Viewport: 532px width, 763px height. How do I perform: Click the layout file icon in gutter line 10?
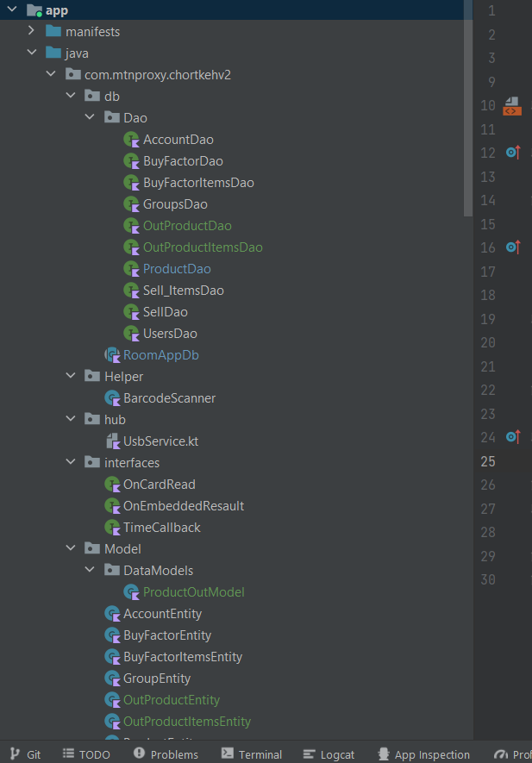click(x=512, y=106)
